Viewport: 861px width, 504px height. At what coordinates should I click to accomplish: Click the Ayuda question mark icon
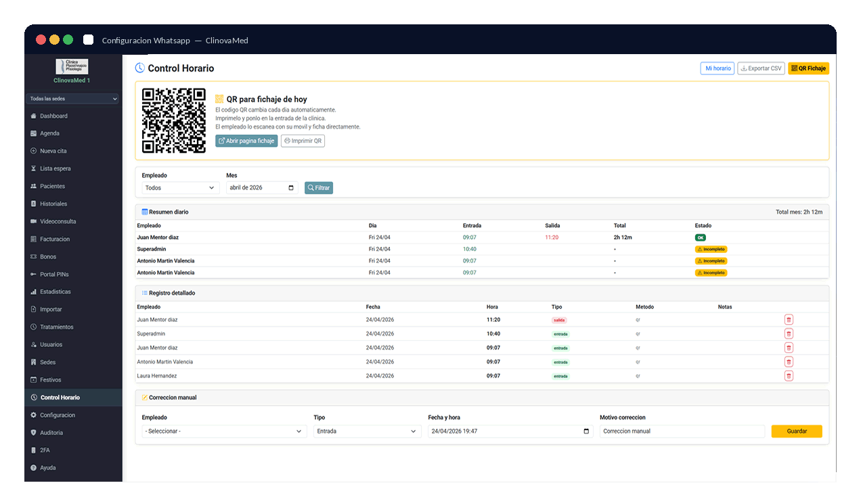coord(34,467)
